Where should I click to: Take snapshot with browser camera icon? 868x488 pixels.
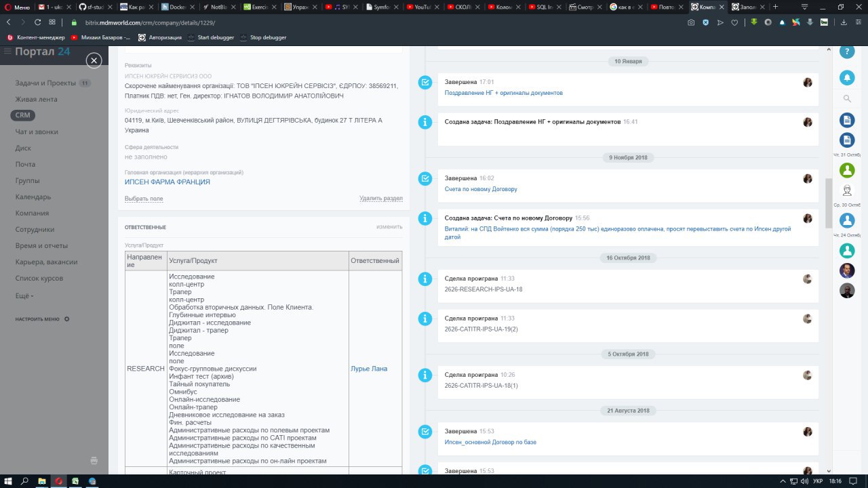[690, 22]
